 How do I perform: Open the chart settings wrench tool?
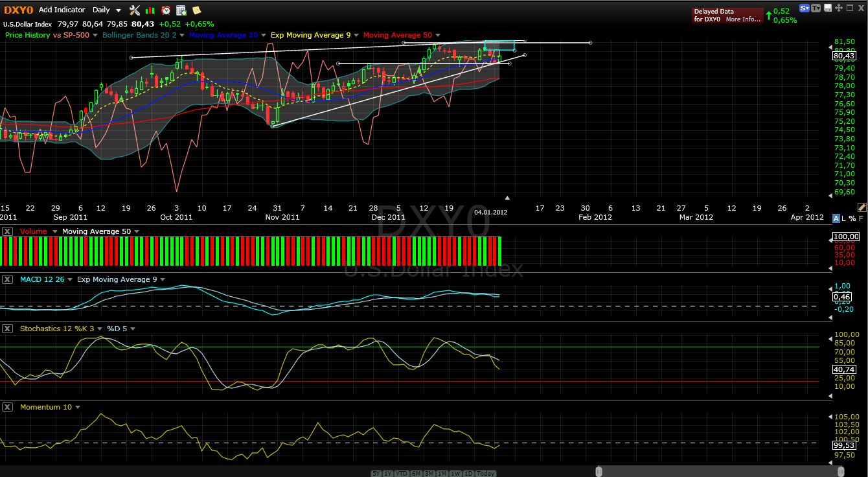coord(134,10)
